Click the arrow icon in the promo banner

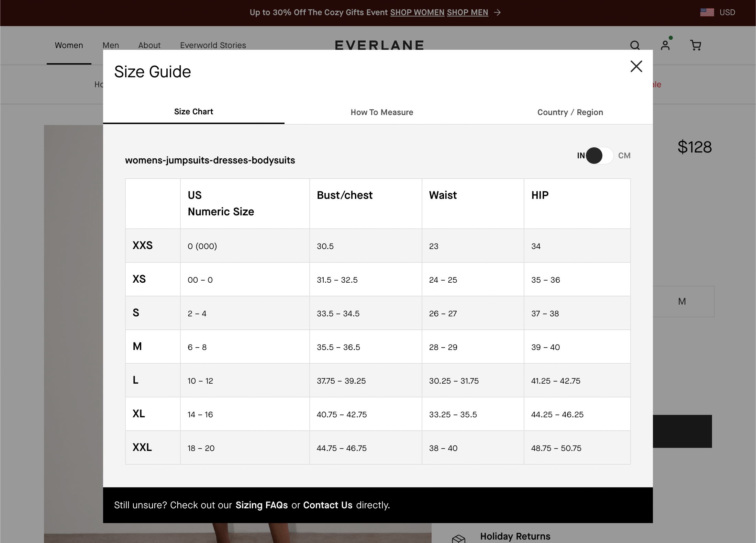pyautogui.click(x=497, y=13)
